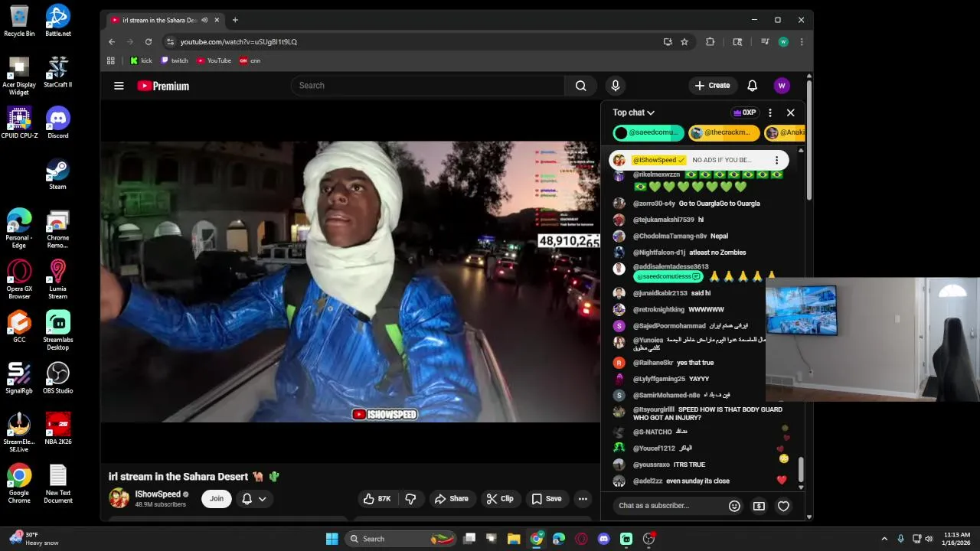Open the cnn bookmark
Viewport: 980px width, 551px height.
[x=250, y=60]
